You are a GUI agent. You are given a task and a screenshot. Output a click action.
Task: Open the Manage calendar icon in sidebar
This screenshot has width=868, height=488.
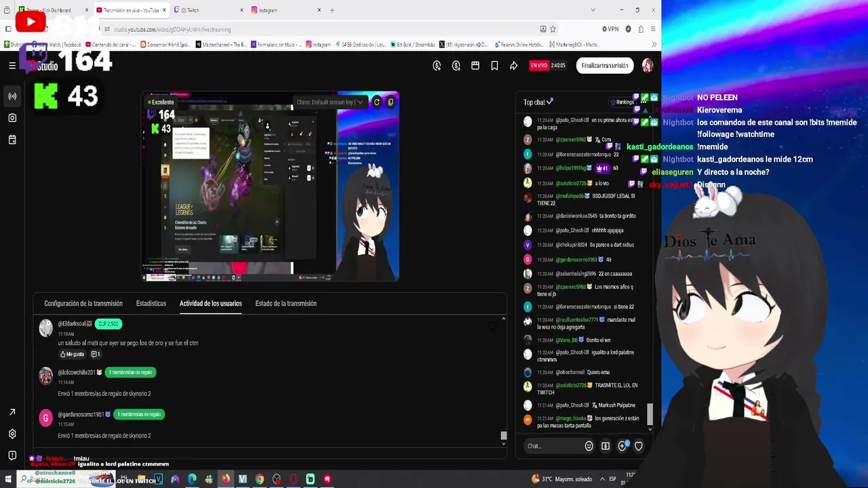pos(12,140)
